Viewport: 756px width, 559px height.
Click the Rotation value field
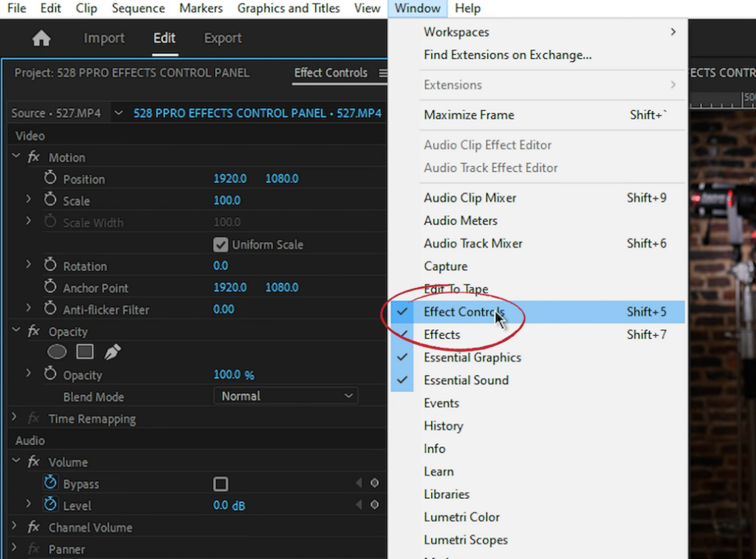(x=220, y=266)
